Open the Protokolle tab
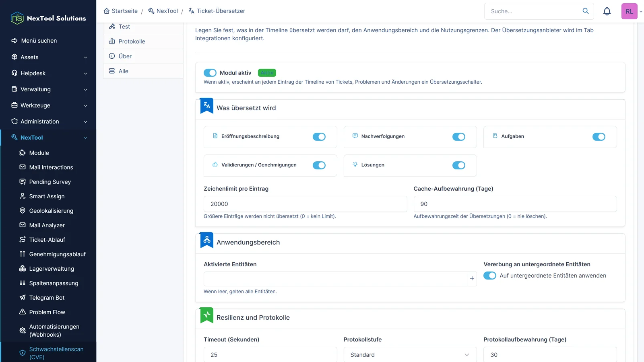The image size is (644, 362). 143,41
